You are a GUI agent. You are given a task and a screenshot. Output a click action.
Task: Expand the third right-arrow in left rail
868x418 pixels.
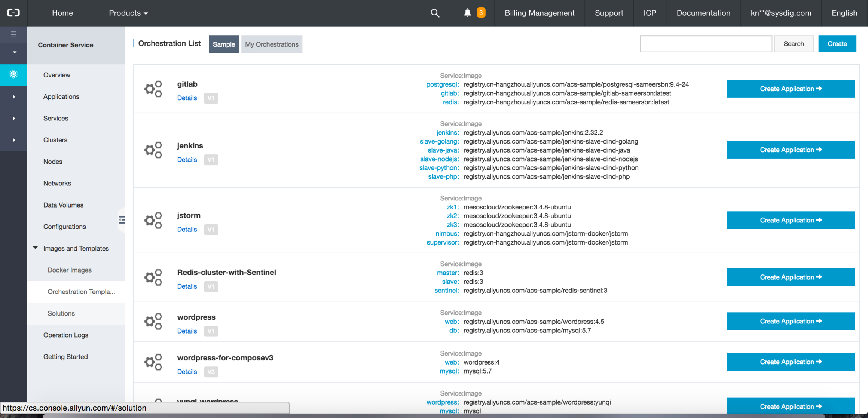click(14, 140)
